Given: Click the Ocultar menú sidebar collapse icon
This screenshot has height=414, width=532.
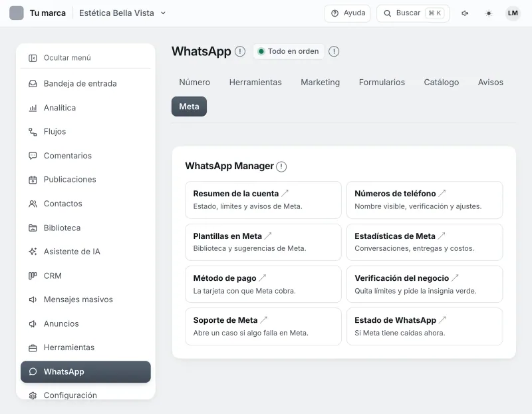Looking at the screenshot, I should pos(33,58).
